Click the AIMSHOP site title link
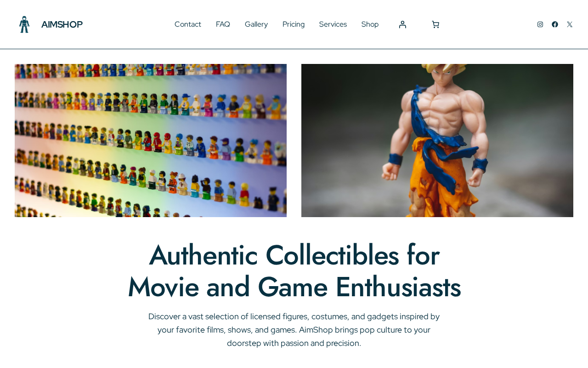This screenshot has height=368, width=588. click(62, 24)
